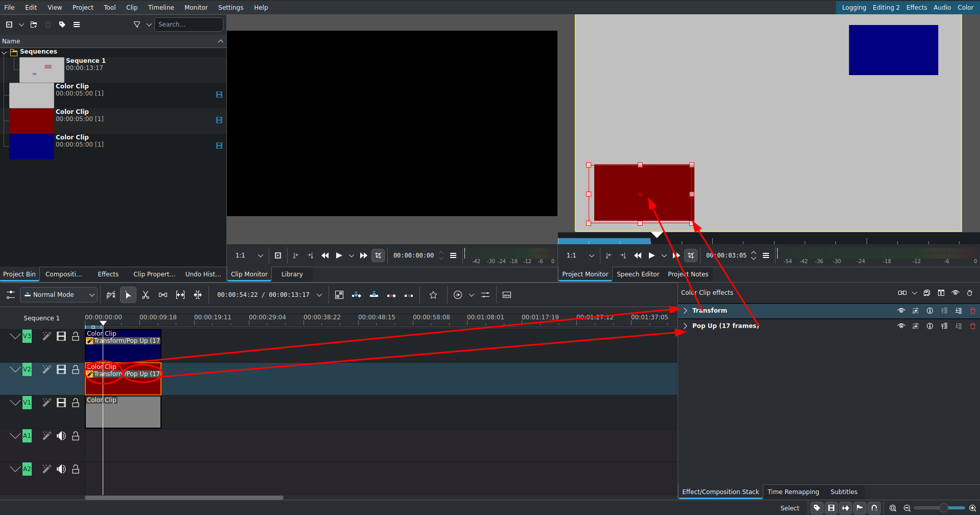Switch to the Time Remapping tab
This screenshot has height=515, width=980.
point(794,492)
